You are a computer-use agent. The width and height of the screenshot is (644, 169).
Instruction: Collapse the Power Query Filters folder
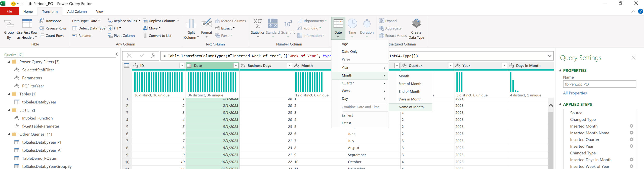(x=9, y=62)
